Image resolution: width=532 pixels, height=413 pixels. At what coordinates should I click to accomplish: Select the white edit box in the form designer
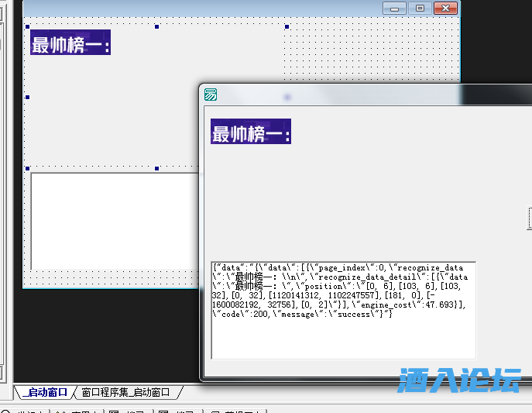115,220
